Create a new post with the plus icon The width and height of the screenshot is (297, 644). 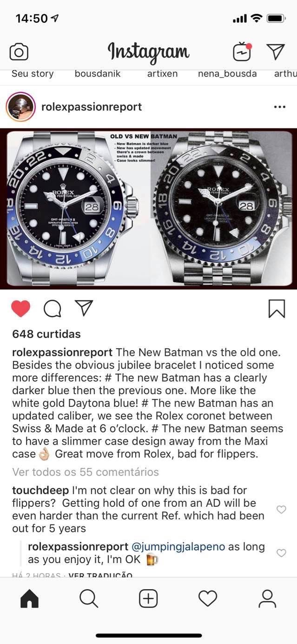click(x=148, y=599)
